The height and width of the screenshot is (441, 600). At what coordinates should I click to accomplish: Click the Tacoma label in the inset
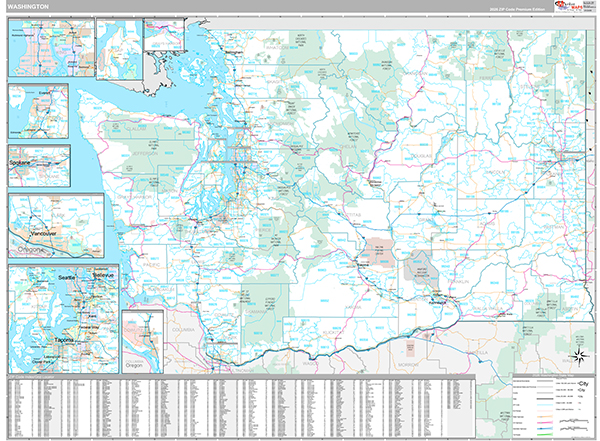coord(64,340)
